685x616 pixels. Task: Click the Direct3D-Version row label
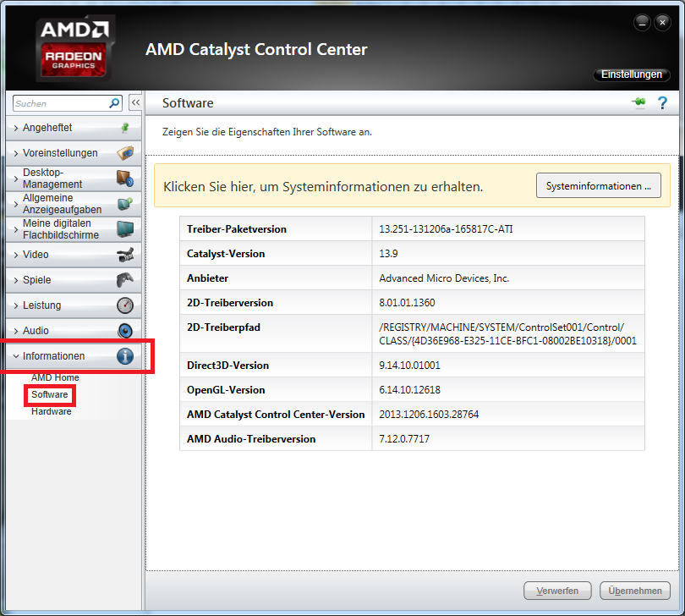[x=227, y=366]
